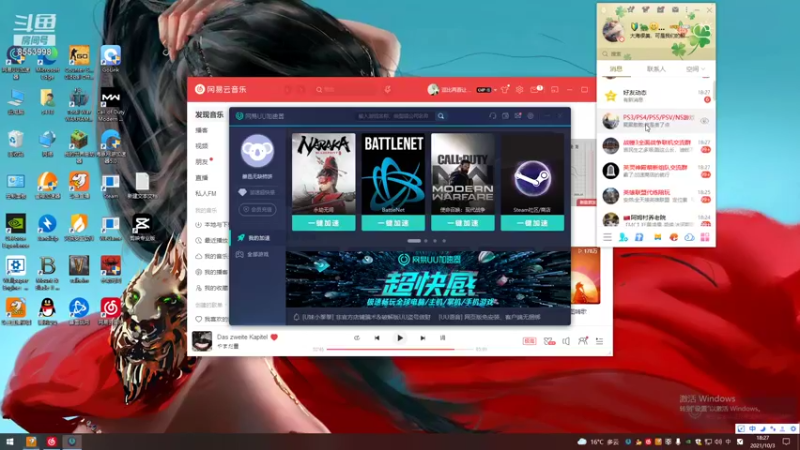This screenshot has height=450, width=800.
Task: Select the third carousel page dot in UU accelerator
Action: point(435,241)
